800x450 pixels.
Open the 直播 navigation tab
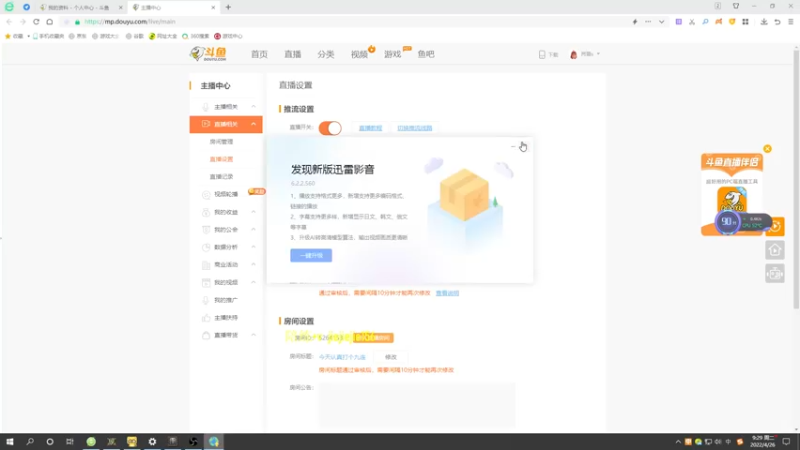(292, 54)
